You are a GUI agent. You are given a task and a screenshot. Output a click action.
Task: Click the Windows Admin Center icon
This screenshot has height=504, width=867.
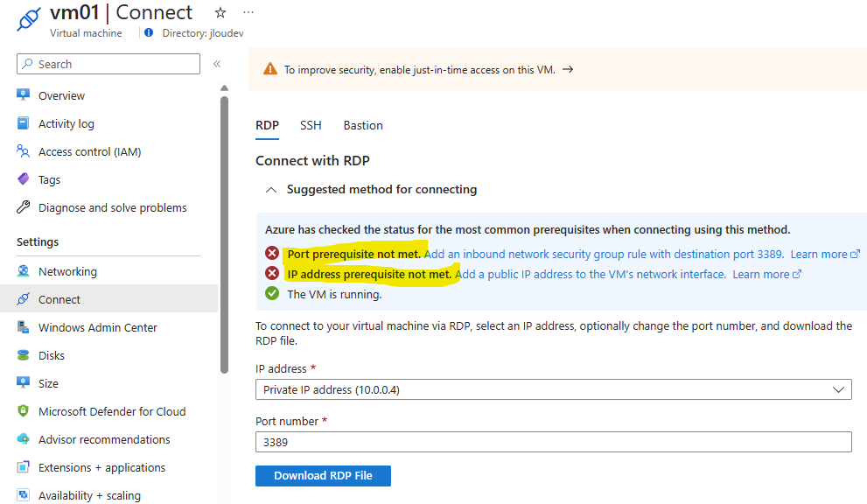point(24,327)
